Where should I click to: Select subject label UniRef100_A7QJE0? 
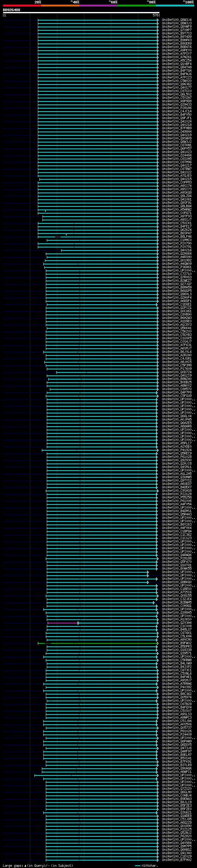(x=177, y=176)
